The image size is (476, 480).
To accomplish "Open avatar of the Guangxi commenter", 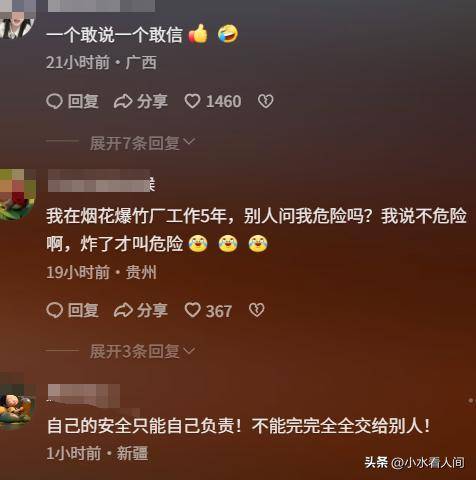I will coord(16,19).
